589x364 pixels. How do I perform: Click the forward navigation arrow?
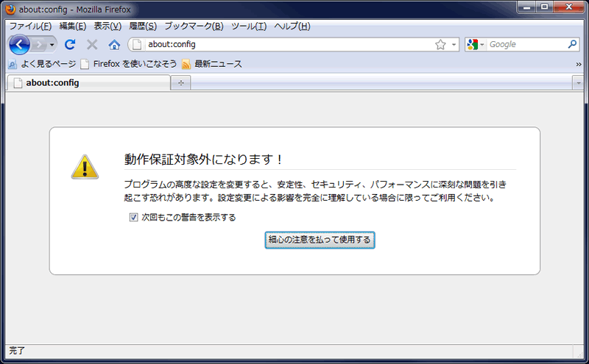coord(39,45)
